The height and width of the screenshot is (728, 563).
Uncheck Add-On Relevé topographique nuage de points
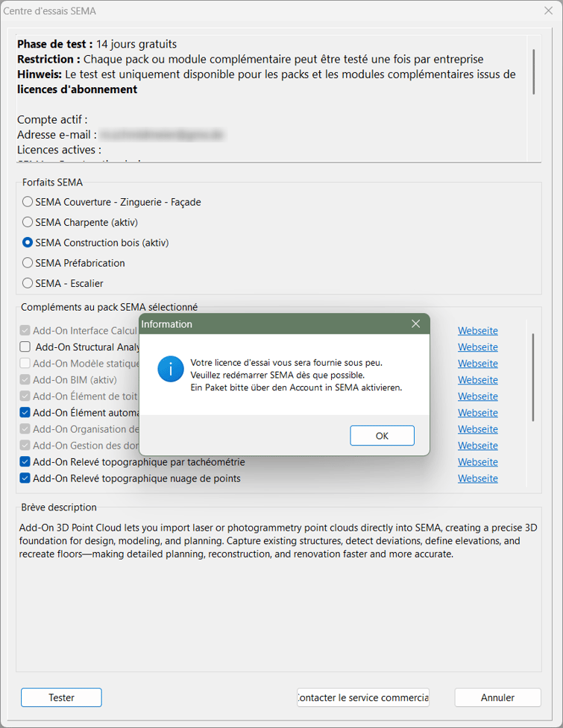click(25, 478)
